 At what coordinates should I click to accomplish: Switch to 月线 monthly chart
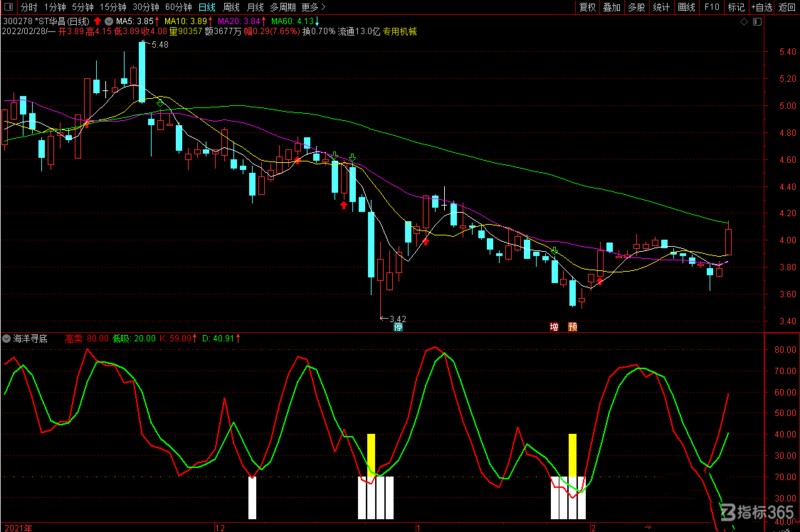[x=255, y=7]
